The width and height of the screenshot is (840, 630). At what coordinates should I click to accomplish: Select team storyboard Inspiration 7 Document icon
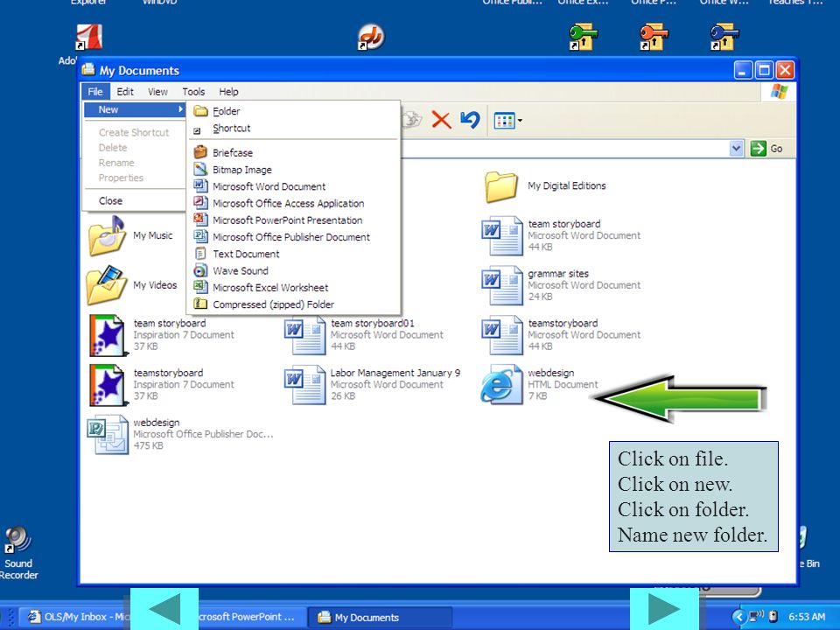[x=108, y=335]
